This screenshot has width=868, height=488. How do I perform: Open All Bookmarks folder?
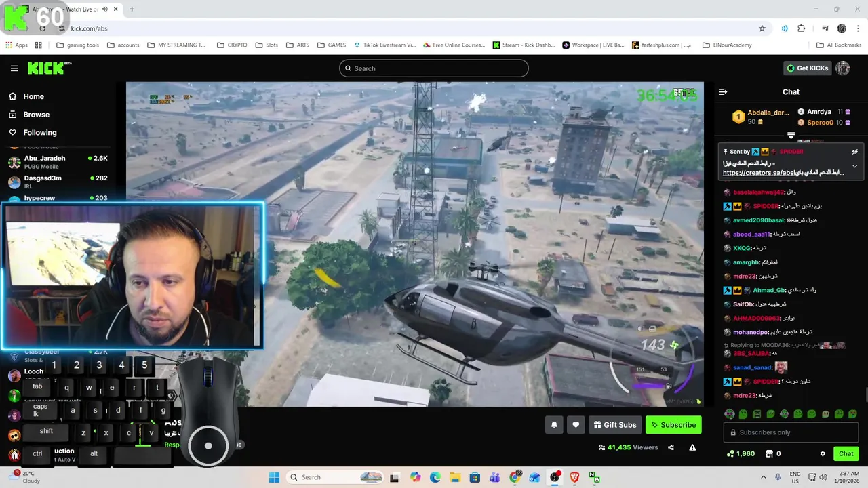(839, 45)
